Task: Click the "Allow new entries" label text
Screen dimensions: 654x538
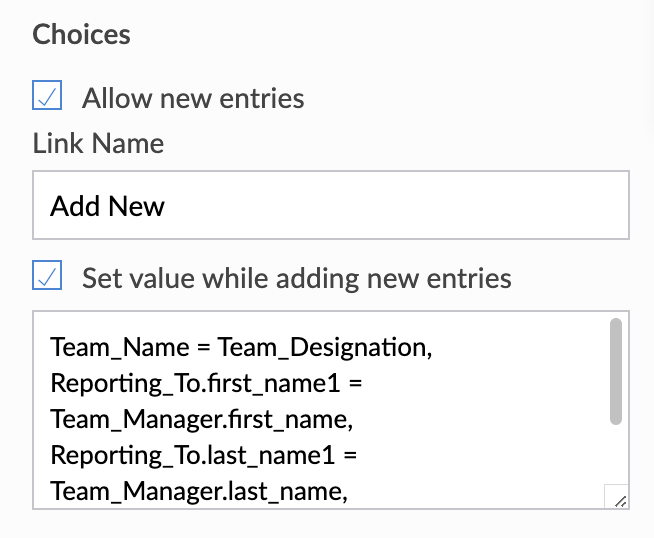Action: [x=193, y=98]
